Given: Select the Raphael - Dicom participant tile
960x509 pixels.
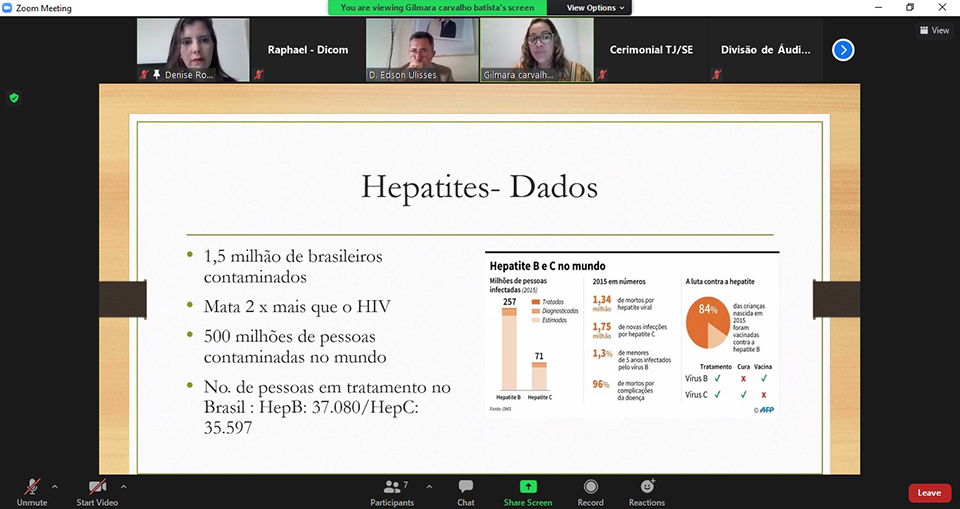Looking at the screenshot, I should pos(308,50).
